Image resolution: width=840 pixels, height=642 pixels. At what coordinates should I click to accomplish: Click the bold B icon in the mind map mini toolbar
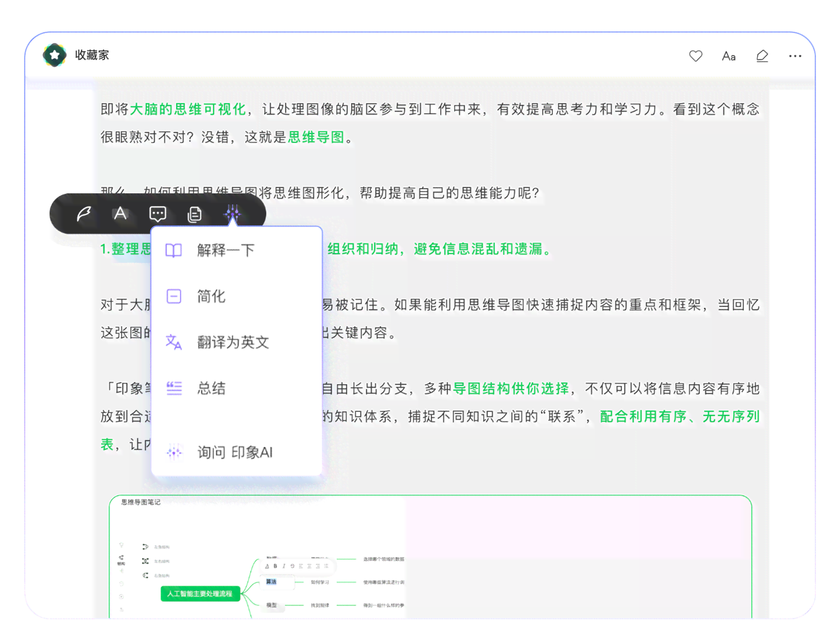click(275, 566)
